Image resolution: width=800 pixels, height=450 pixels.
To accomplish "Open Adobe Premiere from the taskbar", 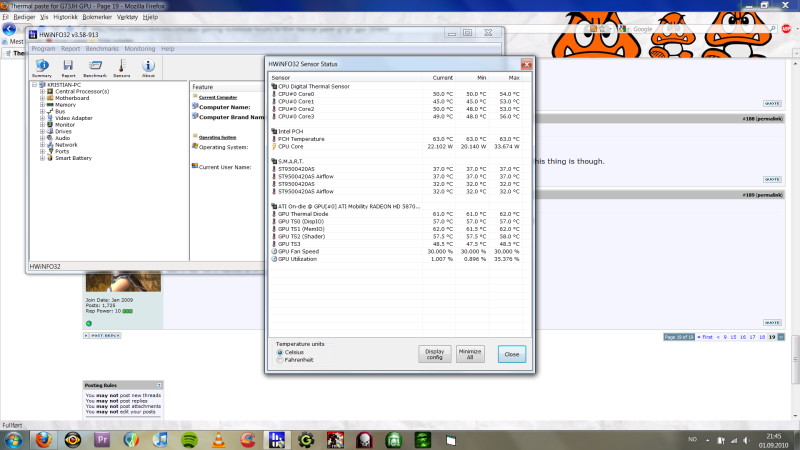I will coord(102,440).
